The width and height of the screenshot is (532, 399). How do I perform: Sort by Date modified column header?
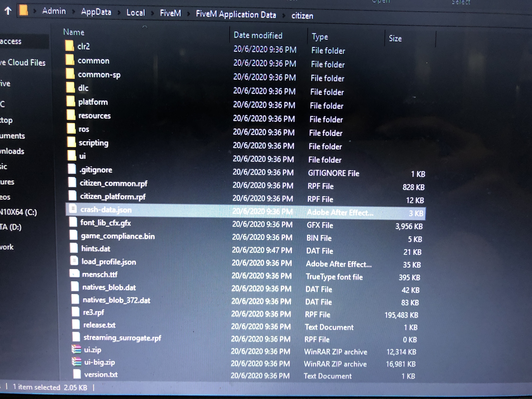[x=258, y=35]
